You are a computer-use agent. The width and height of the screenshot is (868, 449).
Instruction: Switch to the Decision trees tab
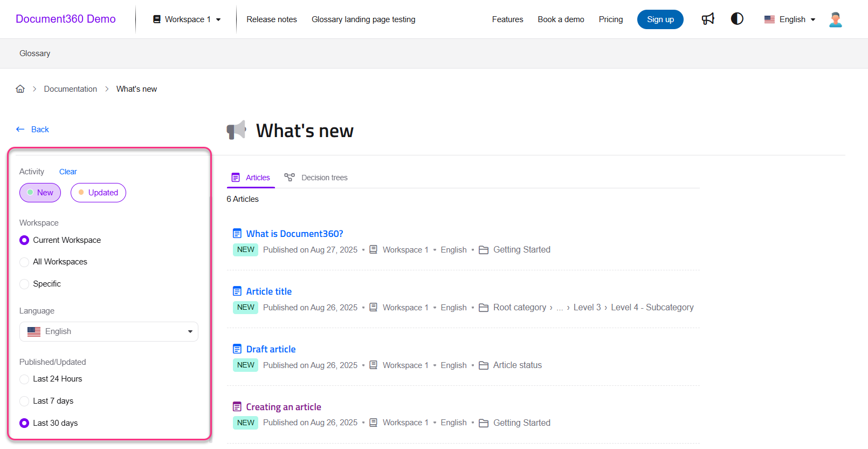pos(316,178)
